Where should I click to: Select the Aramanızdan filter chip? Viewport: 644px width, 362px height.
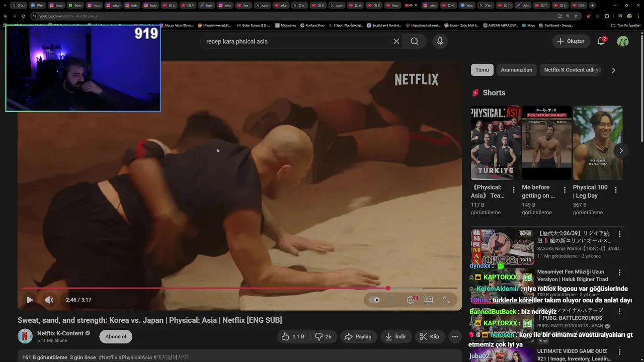[x=516, y=70]
